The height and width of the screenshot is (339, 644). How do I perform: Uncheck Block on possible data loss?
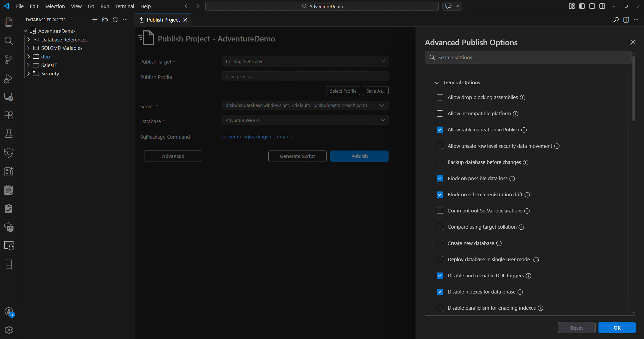pyautogui.click(x=440, y=178)
